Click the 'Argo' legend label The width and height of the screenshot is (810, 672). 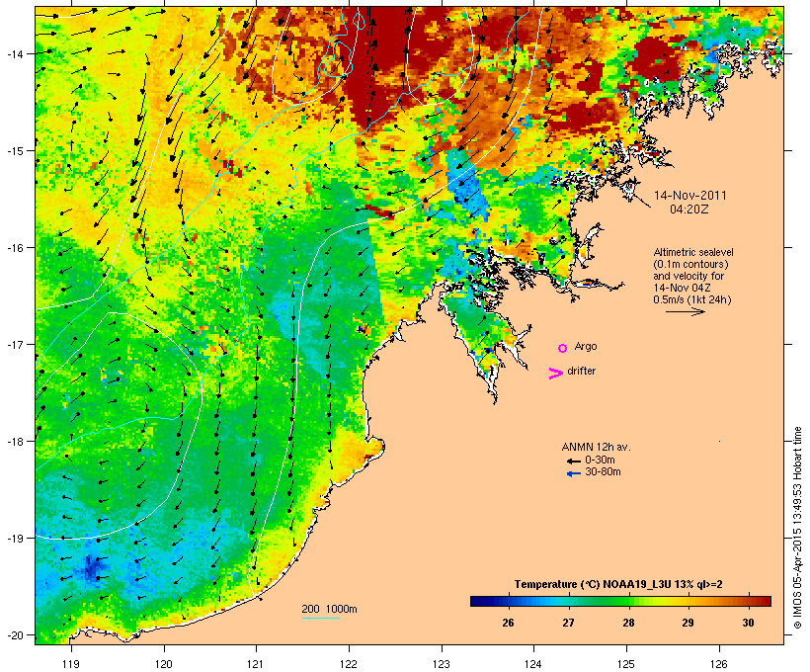(x=586, y=346)
